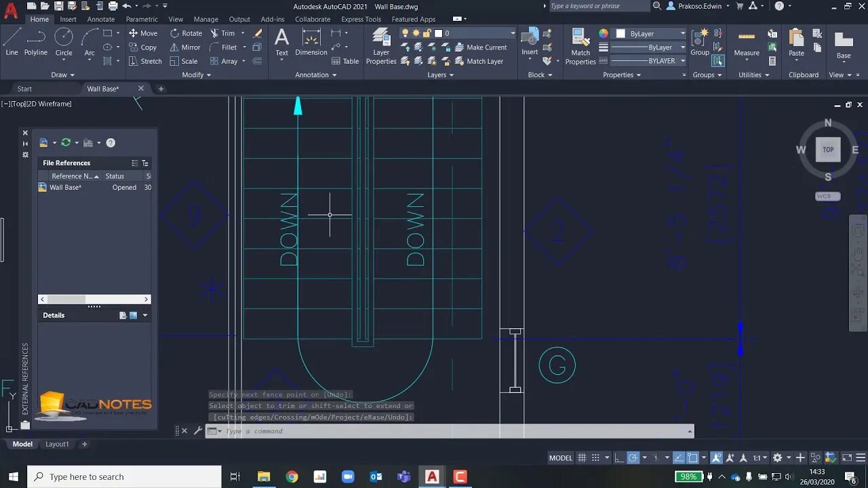Open the Manage ribbon tab
This screenshot has height=488, width=868.
[205, 19]
